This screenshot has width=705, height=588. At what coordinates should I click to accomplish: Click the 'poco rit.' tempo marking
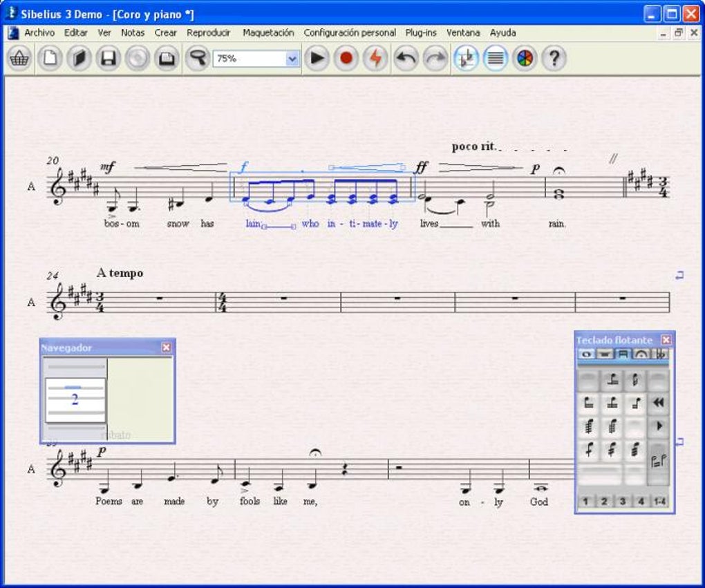[474, 146]
